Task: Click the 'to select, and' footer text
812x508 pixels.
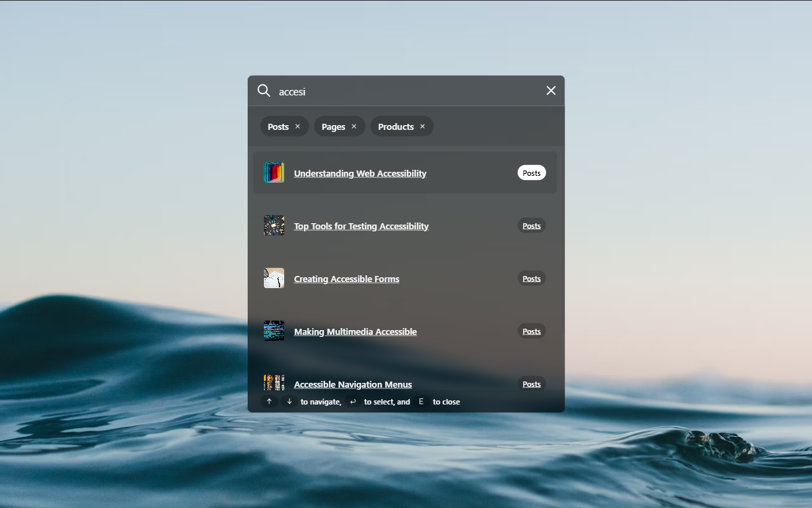Action: pos(387,402)
